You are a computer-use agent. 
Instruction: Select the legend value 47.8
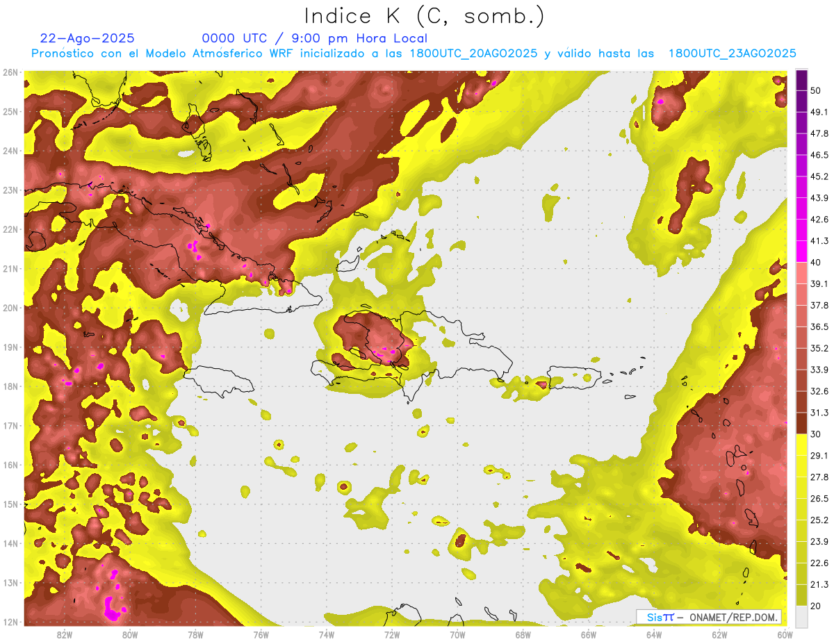pos(819,133)
